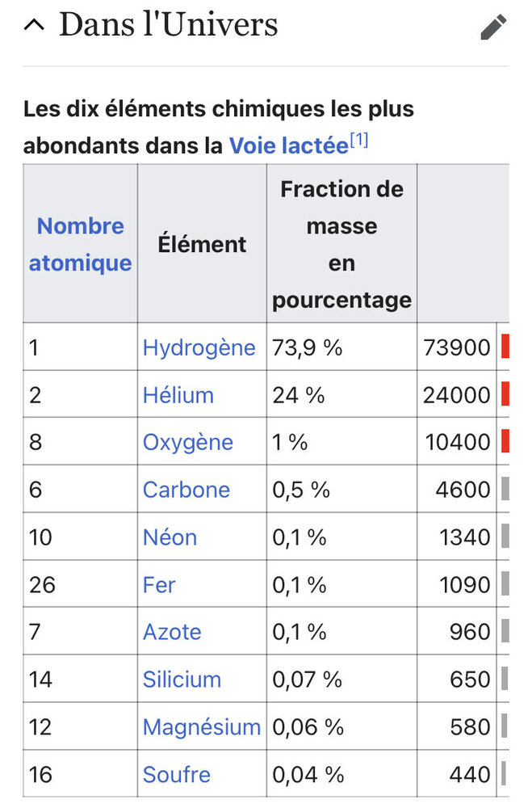
Task: Open the Magnésium link
Action: [x=202, y=727]
